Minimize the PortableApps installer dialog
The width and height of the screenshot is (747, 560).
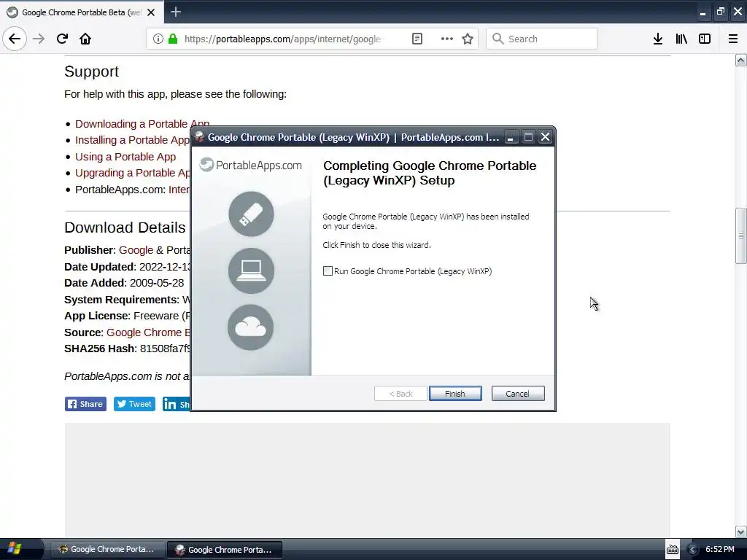(510, 138)
